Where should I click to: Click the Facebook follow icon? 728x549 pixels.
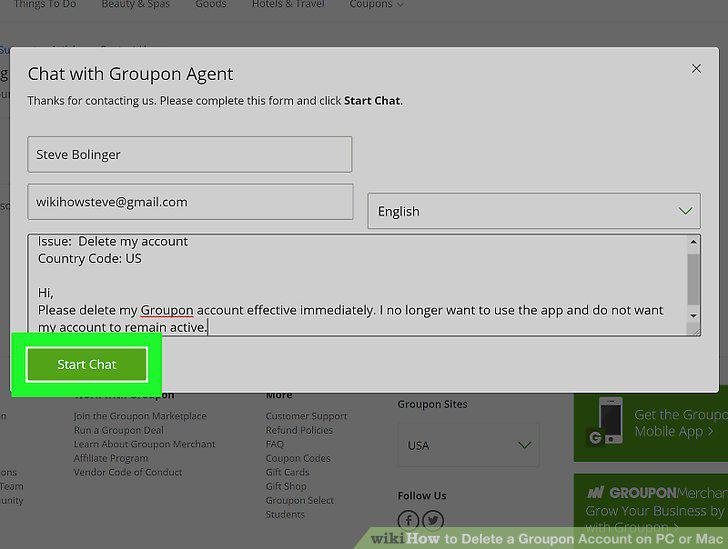pos(408,521)
